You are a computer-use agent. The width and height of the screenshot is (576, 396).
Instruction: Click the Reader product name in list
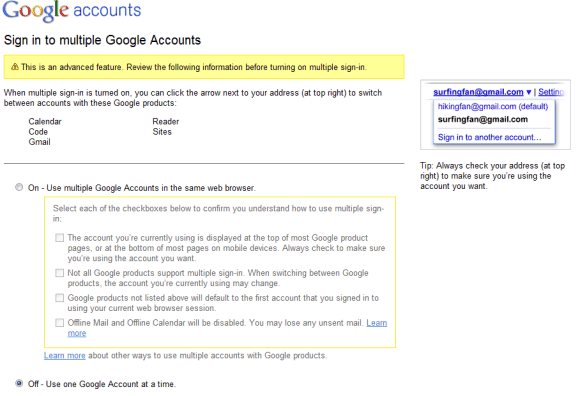coord(166,122)
